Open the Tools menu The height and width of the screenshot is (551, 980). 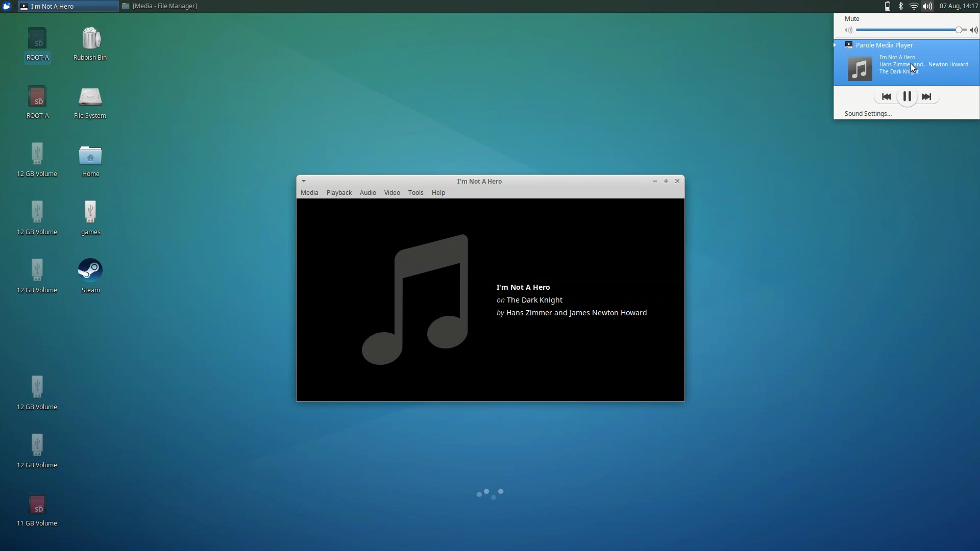pyautogui.click(x=415, y=193)
